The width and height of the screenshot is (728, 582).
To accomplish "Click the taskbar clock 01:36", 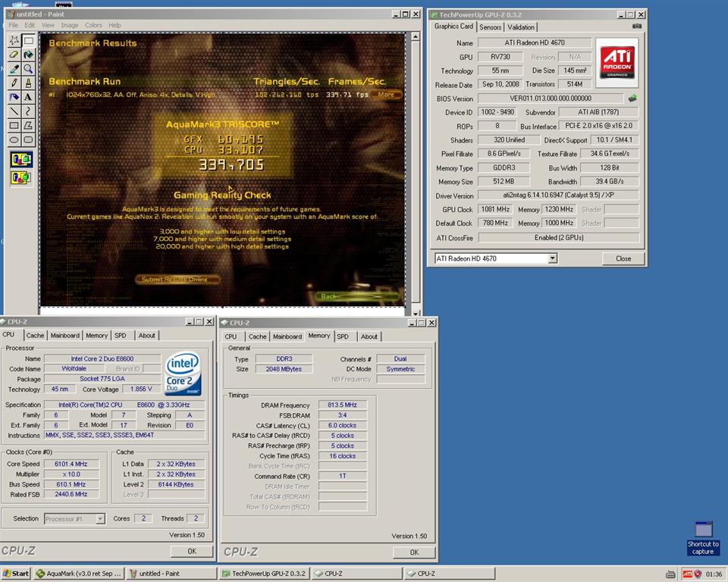I will 714,574.
